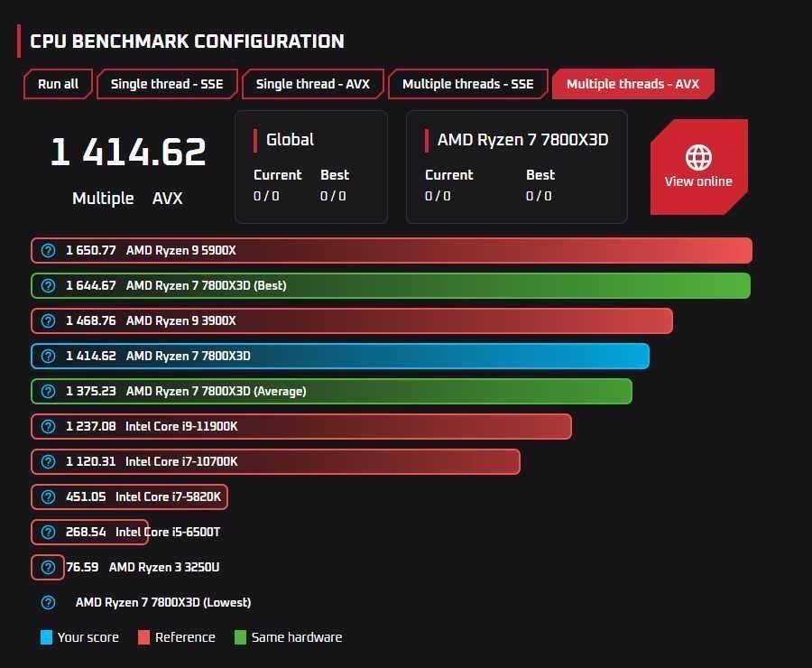Viewport: 812px width, 668px height.
Task: Click Global Best 0 / 0 value
Action: click(333, 196)
